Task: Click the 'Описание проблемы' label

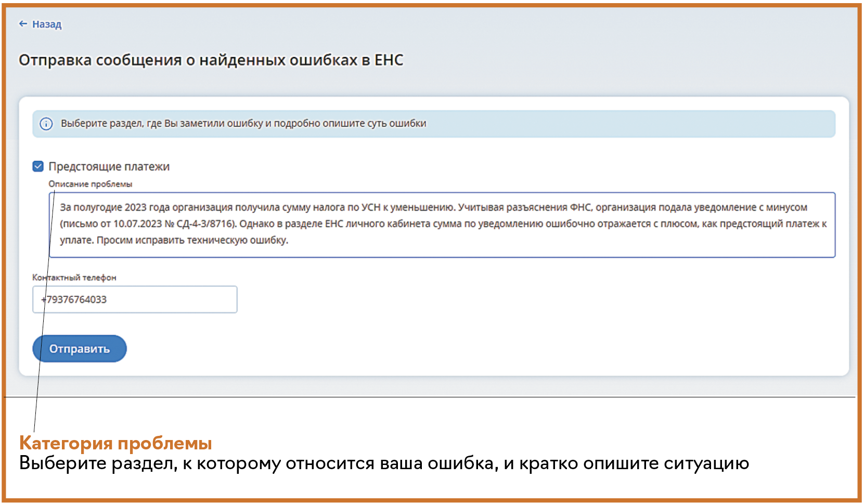Action: point(91,184)
